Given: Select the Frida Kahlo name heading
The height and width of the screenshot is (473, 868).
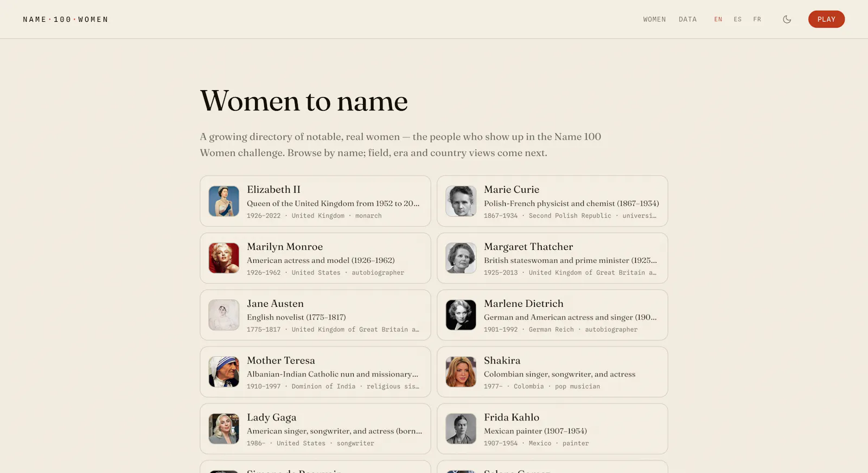Looking at the screenshot, I should tap(512, 418).
